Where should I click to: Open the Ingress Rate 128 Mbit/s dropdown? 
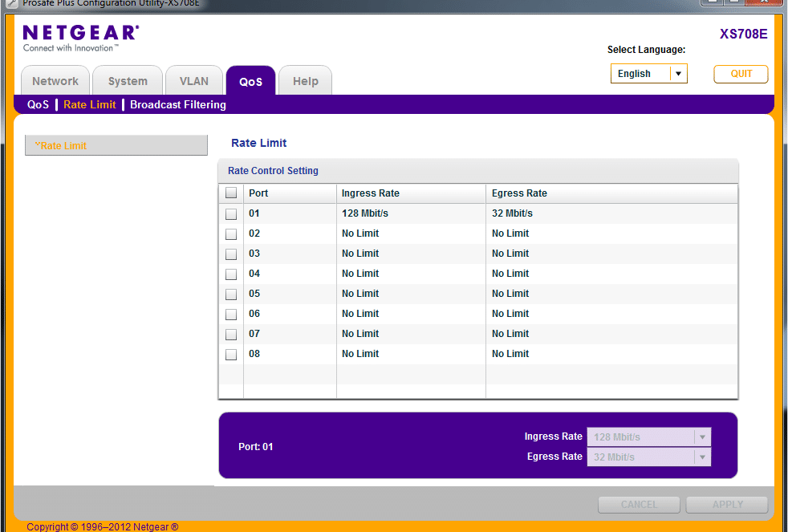649,437
